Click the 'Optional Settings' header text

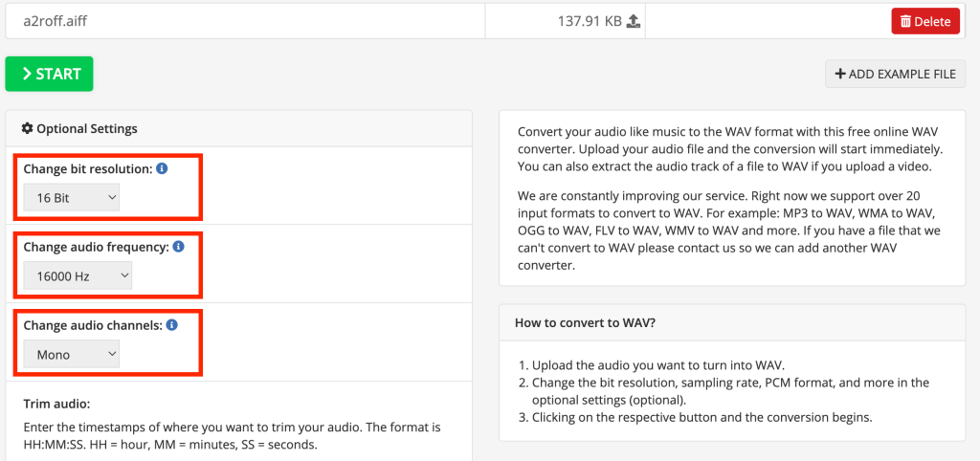tap(87, 128)
